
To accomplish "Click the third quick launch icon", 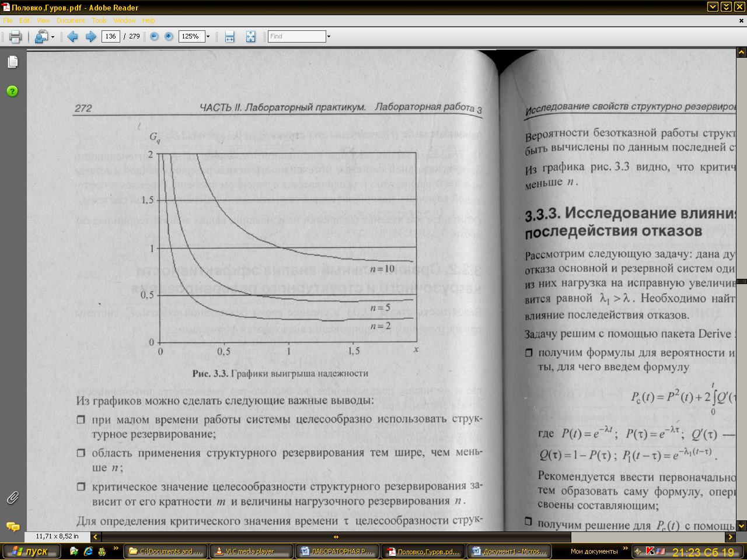I will point(102,551).
